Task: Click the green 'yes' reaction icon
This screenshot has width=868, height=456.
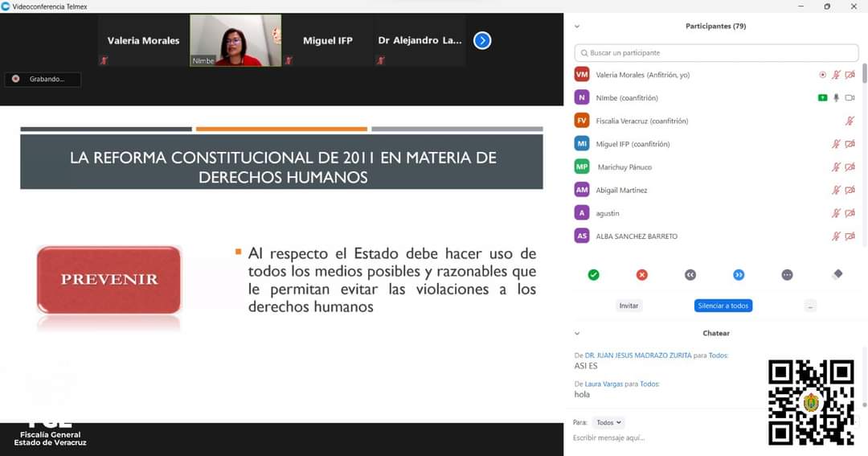Action: point(593,275)
